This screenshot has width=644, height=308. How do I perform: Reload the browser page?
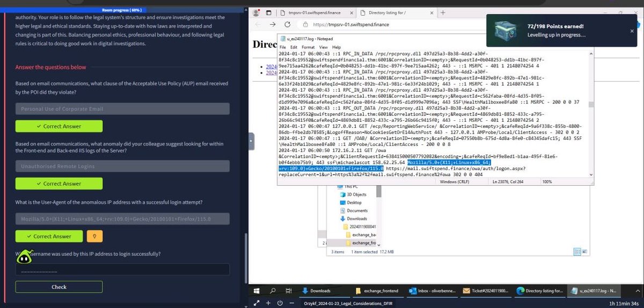click(x=287, y=25)
